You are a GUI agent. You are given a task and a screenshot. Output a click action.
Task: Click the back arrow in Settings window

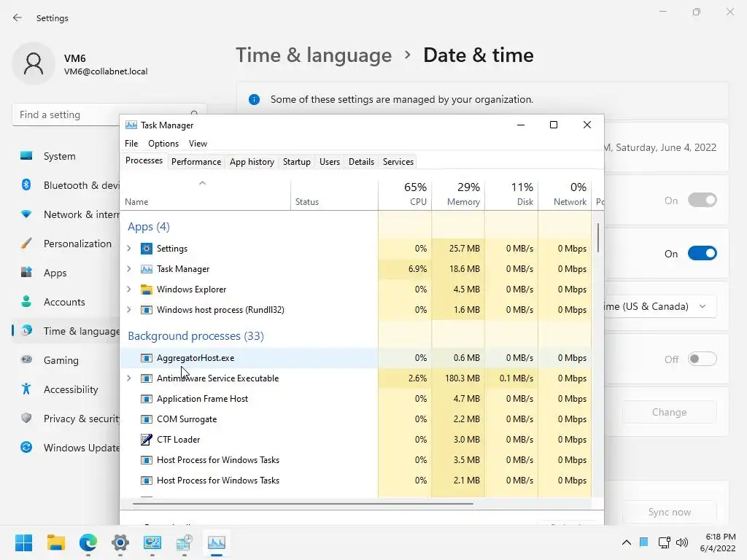pos(18,17)
